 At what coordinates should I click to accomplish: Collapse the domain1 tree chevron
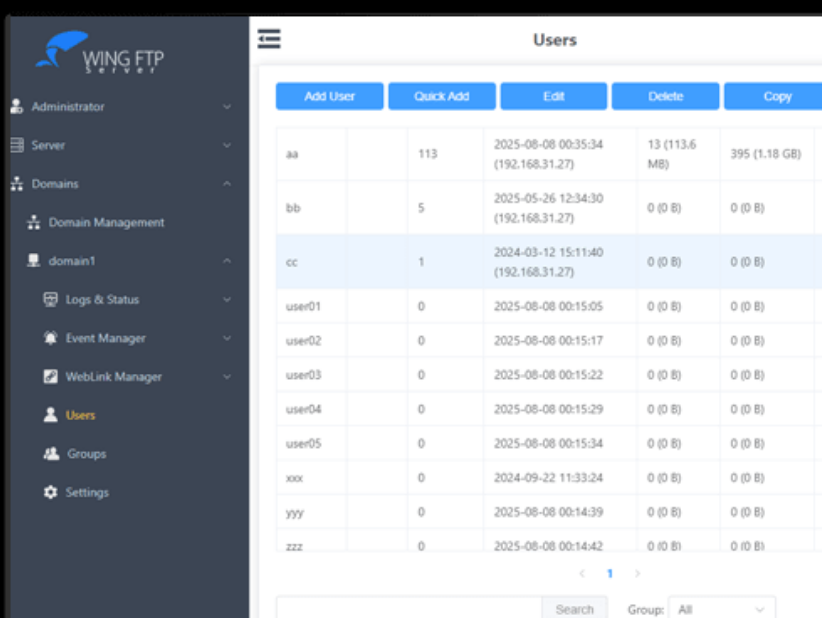227,261
